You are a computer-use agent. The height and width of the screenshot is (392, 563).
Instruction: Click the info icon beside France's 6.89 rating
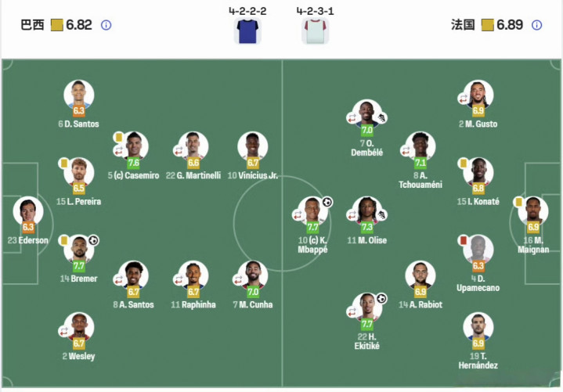(536, 25)
